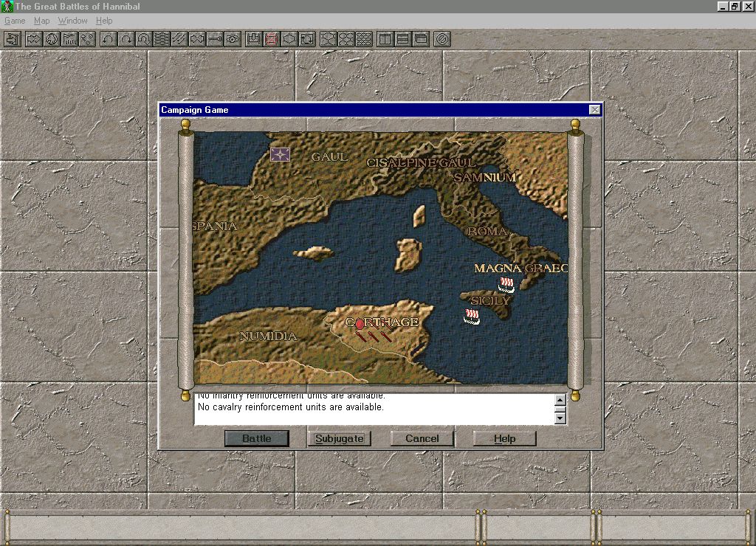This screenshot has height=546, width=756.
Task: Open the Map menu
Action: click(42, 21)
